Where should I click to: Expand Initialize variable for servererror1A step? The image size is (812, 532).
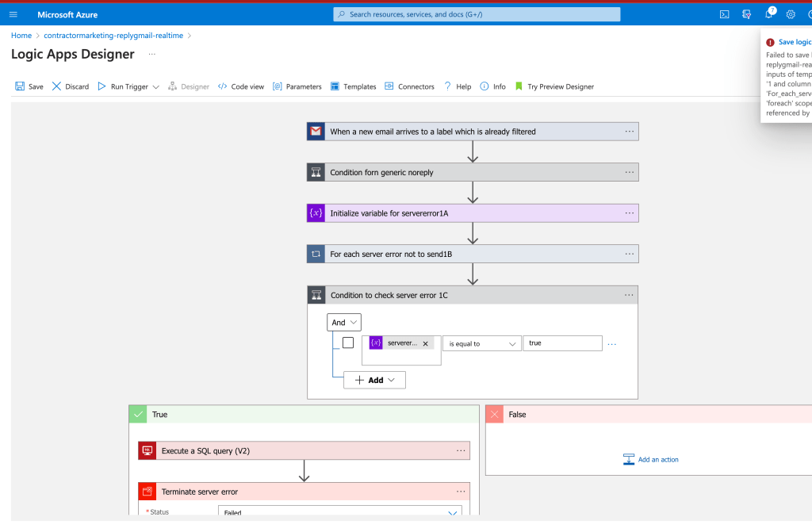pyautogui.click(x=473, y=213)
